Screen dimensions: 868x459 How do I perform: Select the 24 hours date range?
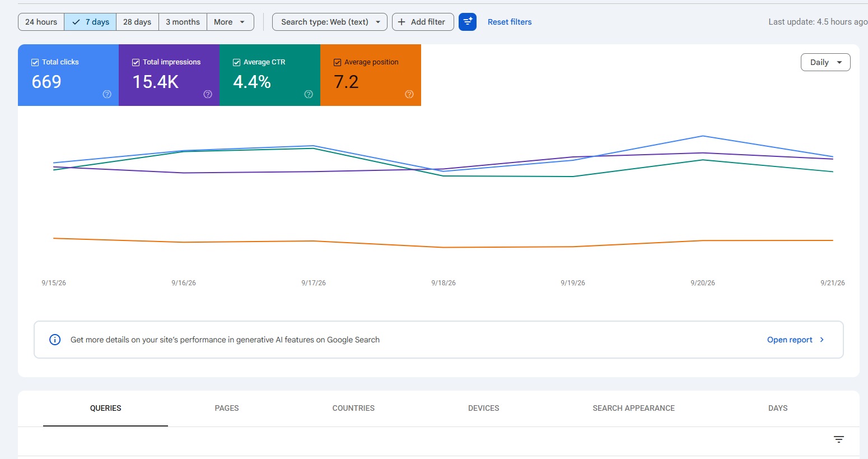(41, 22)
